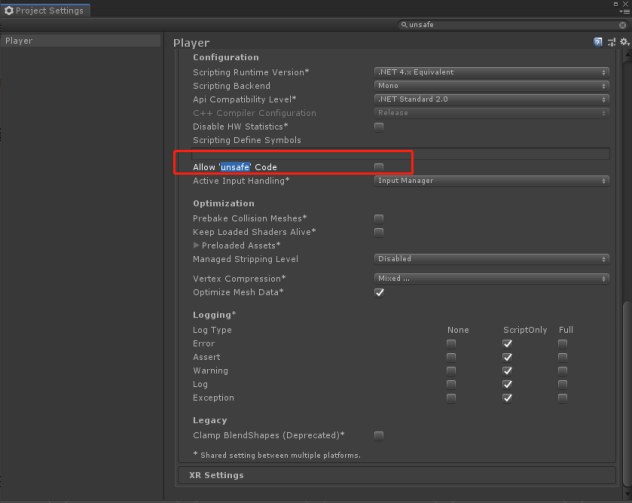Enable Allow 'unsafe' Code checkbox
Viewport: 632px width, 503px height.
378,167
